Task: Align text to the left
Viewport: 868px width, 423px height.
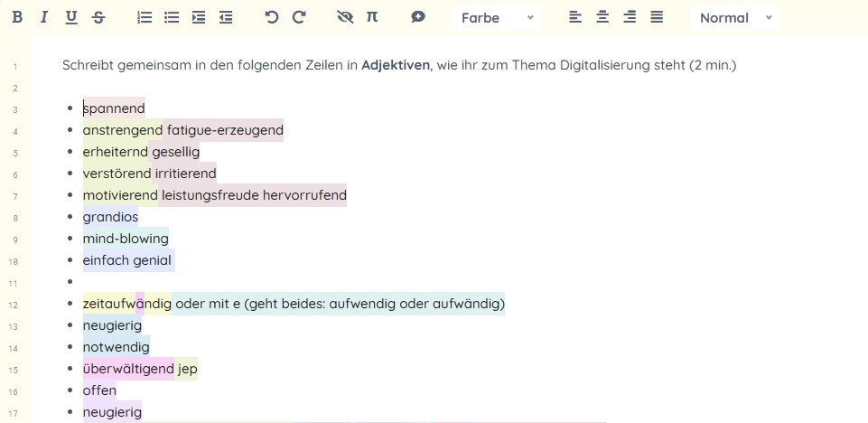Action: coord(575,17)
